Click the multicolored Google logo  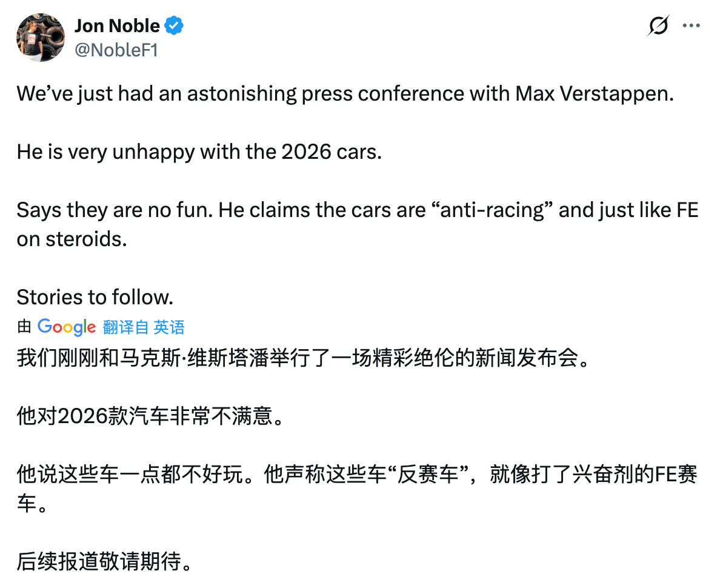pos(67,327)
